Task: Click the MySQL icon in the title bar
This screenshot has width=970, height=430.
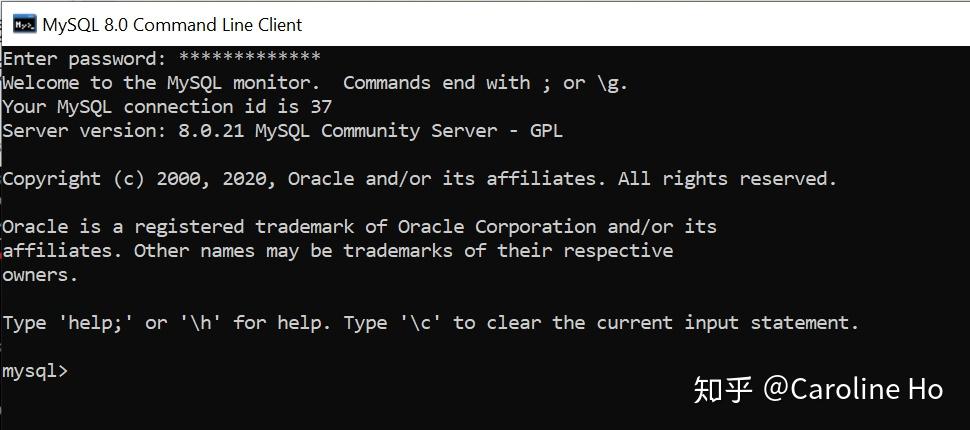Action: click(x=23, y=24)
